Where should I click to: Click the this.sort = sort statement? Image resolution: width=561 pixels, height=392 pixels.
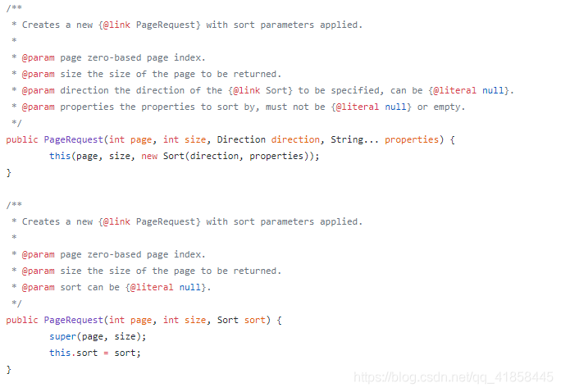(94, 353)
